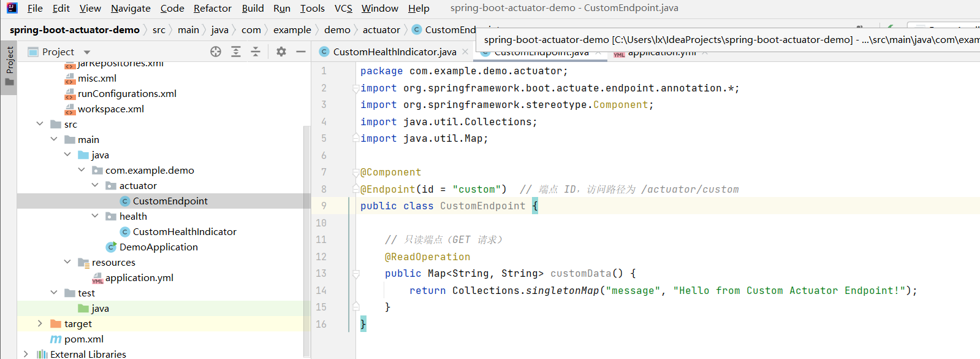Collapse the health package
The width and height of the screenshot is (980, 359).
pos(95,216)
